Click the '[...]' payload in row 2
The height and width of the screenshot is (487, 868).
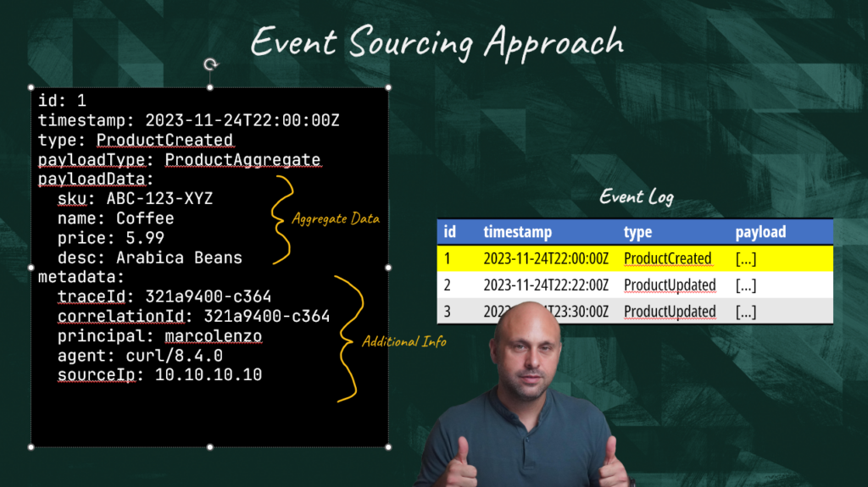pyautogui.click(x=746, y=285)
